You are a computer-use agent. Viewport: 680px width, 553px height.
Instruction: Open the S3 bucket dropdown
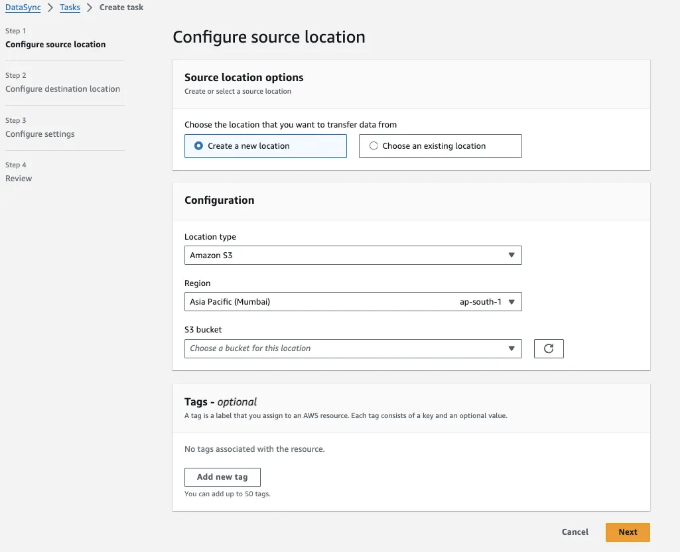(353, 348)
